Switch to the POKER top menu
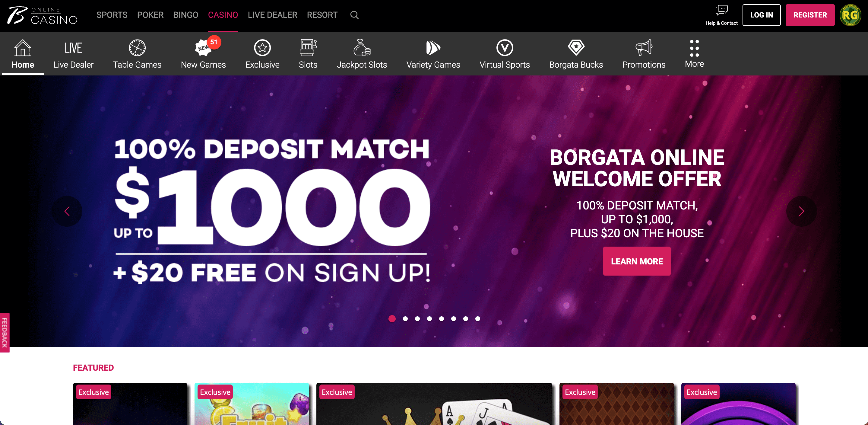The image size is (868, 425). click(150, 15)
